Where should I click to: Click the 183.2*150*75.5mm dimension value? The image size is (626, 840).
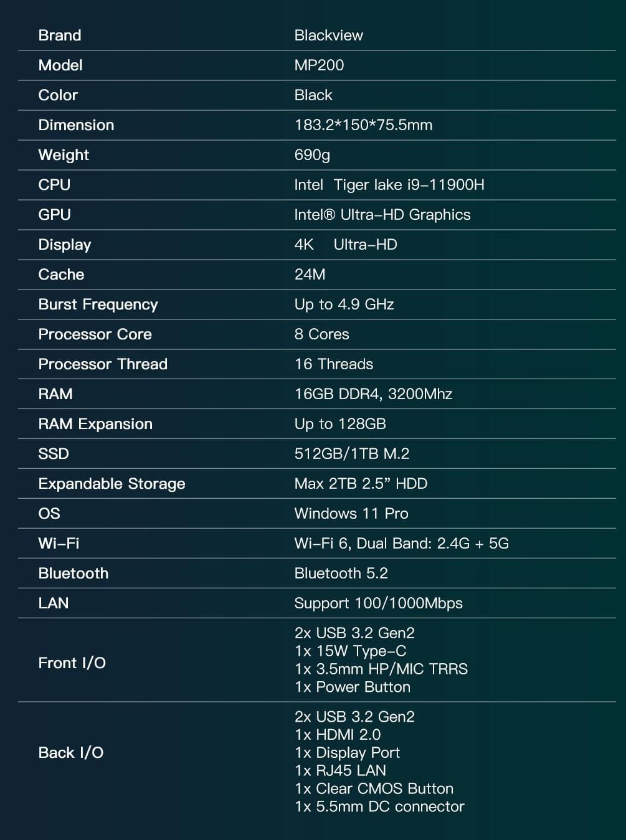tap(363, 125)
